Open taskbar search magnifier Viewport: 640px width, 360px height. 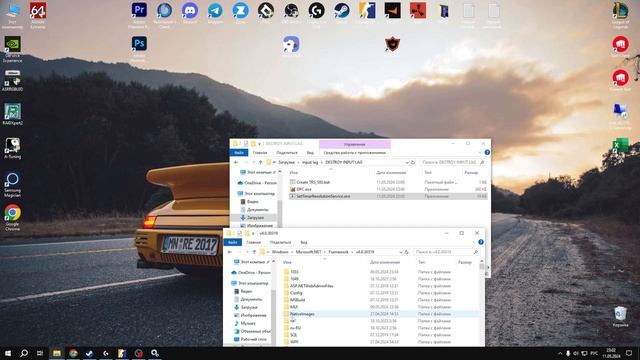pos(24,353)
